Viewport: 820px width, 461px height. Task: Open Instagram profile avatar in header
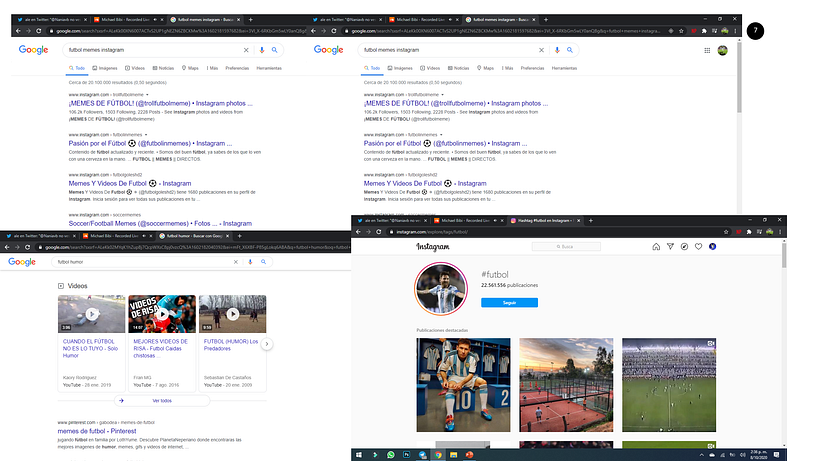coord(712,247)
